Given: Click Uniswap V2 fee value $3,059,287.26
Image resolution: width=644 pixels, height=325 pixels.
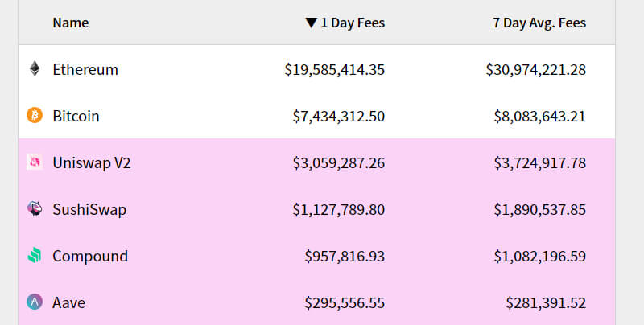Looking at the screenshot, I should 338,163.
